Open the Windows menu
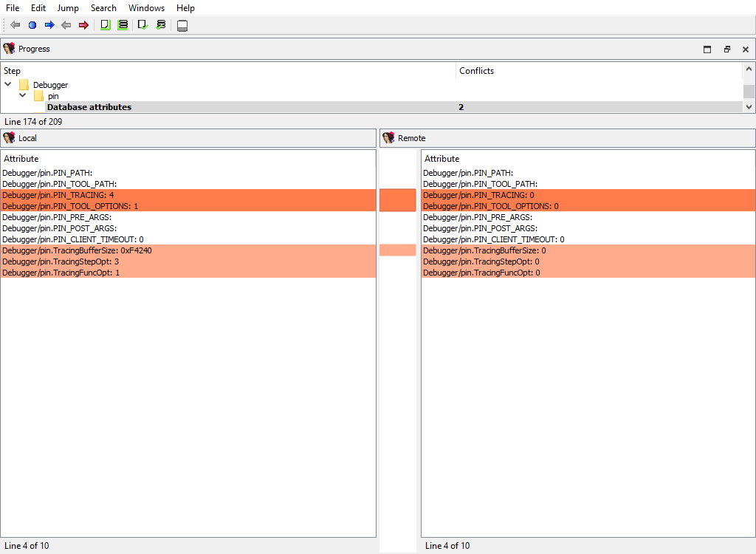 click(x=146, y=8)
